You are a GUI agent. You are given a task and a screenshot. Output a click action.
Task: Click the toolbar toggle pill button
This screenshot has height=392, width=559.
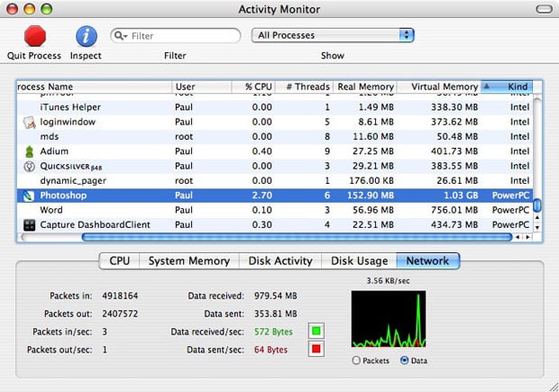544,9
